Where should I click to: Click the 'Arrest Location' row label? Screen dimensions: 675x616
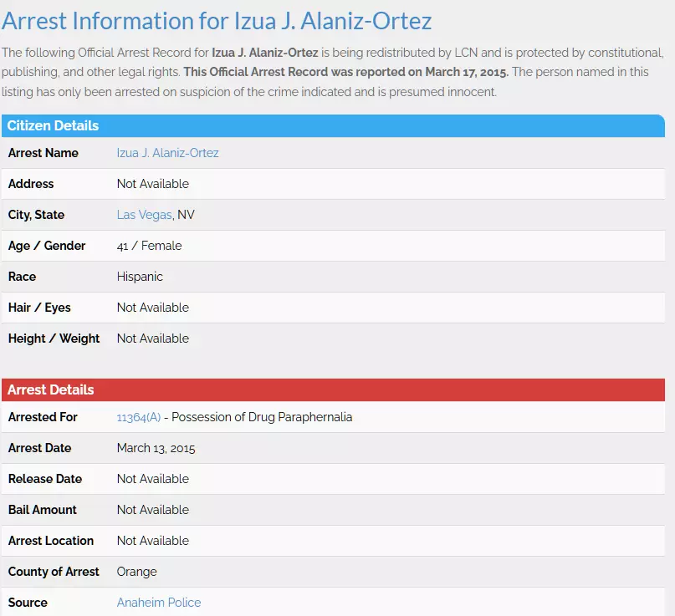[x=51, y=541]
